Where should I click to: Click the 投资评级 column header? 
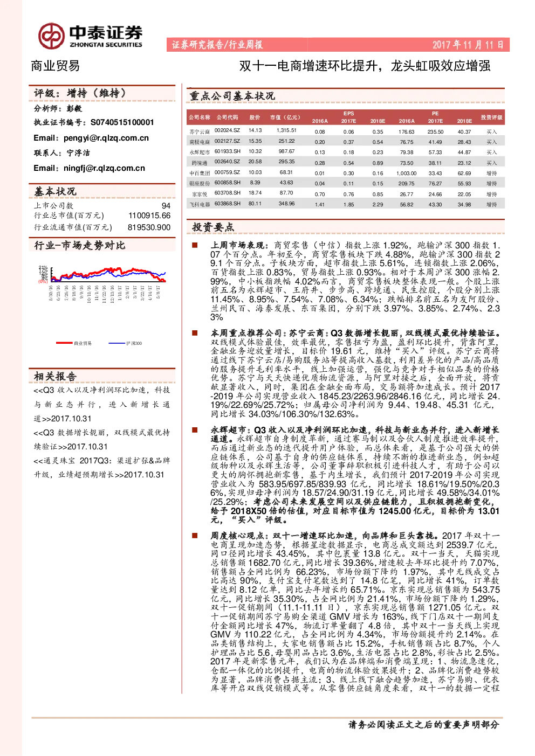(x=491, y=117)
